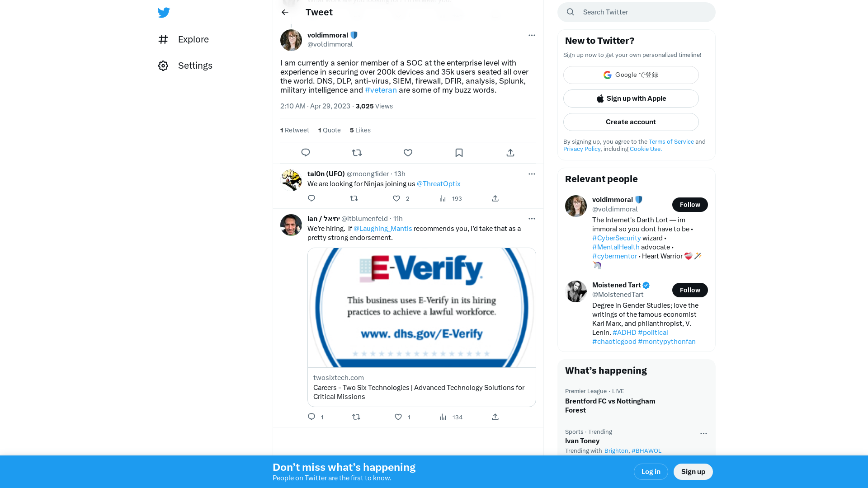Click the share/upload icon on voldimmoral tweet
Image resolution: width=868 pixels, height=488 pixels.
click(x=509, y=152)
